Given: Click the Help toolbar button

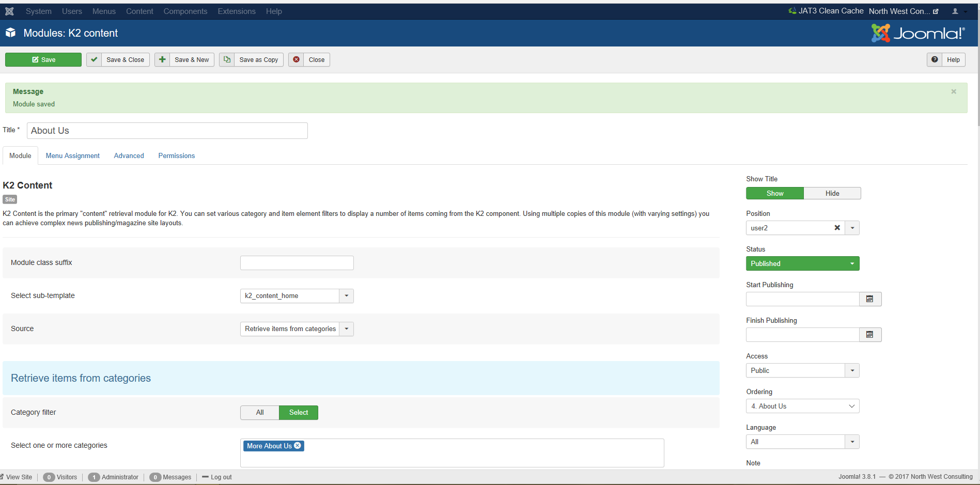Looking at the screenshot, I should coord(946,60).
